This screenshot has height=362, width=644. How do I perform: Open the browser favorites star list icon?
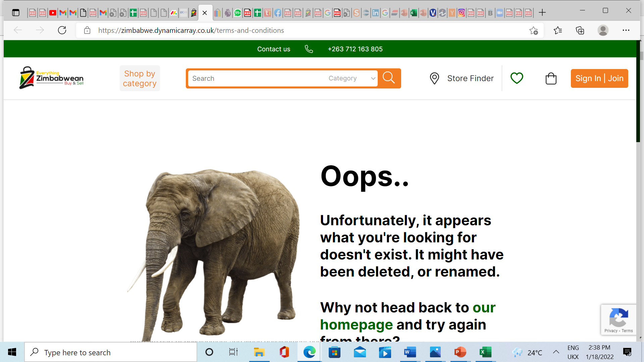click(558, 31)
